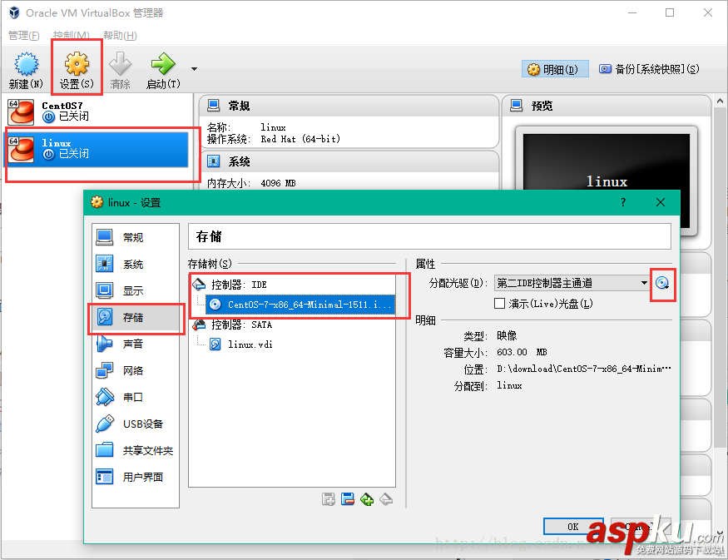Open 存储 storage category in settings
728x560 pixels.
point(135,317)
